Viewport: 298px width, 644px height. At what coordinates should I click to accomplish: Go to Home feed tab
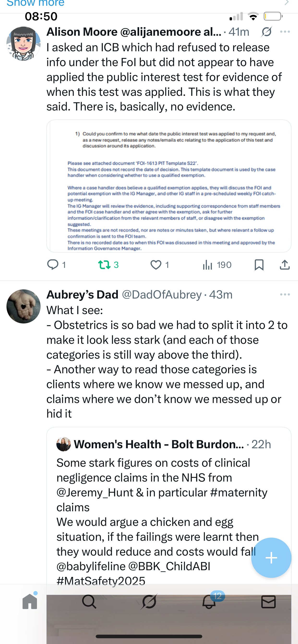tap(30, 602)
